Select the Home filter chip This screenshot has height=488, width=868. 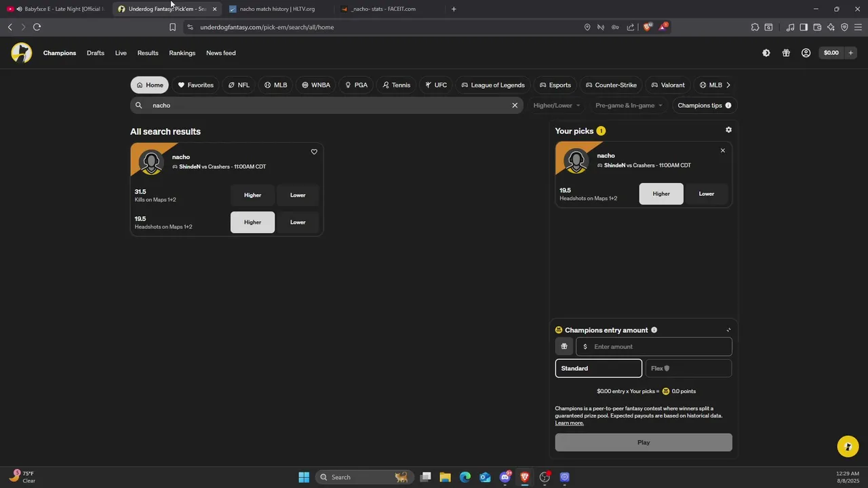[149, 85]
